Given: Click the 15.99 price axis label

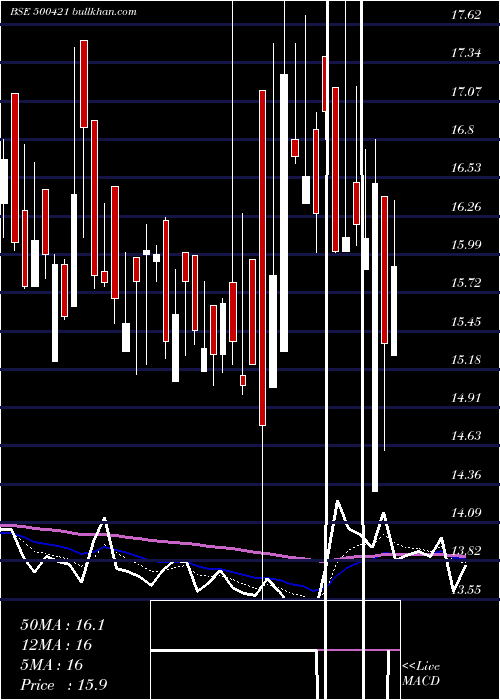Looking at the screenshot, I should tap(466, 245).
